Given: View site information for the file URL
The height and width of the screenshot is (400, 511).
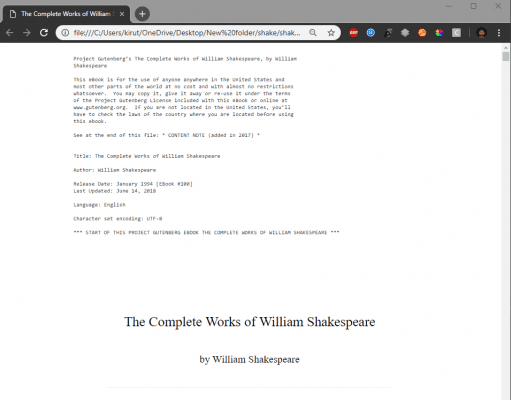Looking at the screenshot, I should (x=65, y=33).
